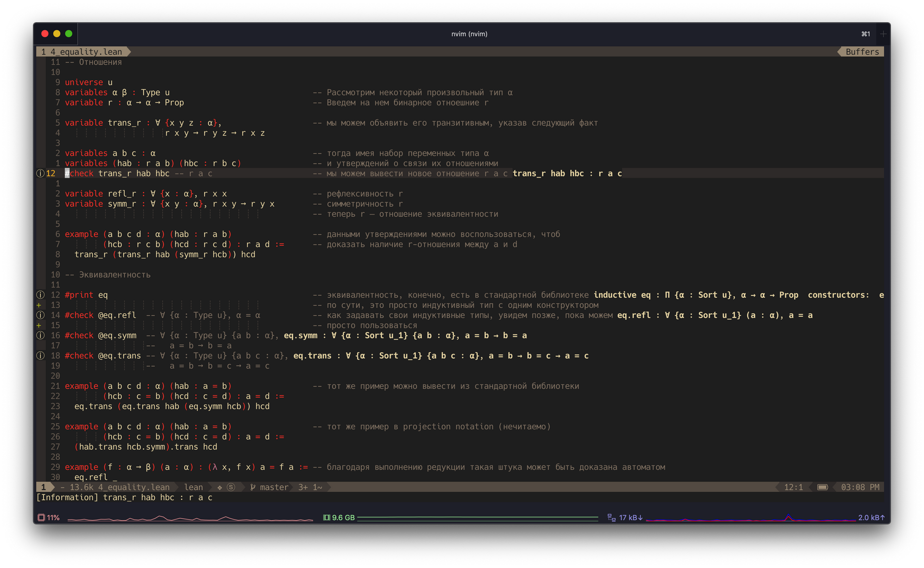Image resolution: width=924 pixels, height=568 pixels.
Task: Click the info sign beside #check @eq.trans
Action: (41, 356)
